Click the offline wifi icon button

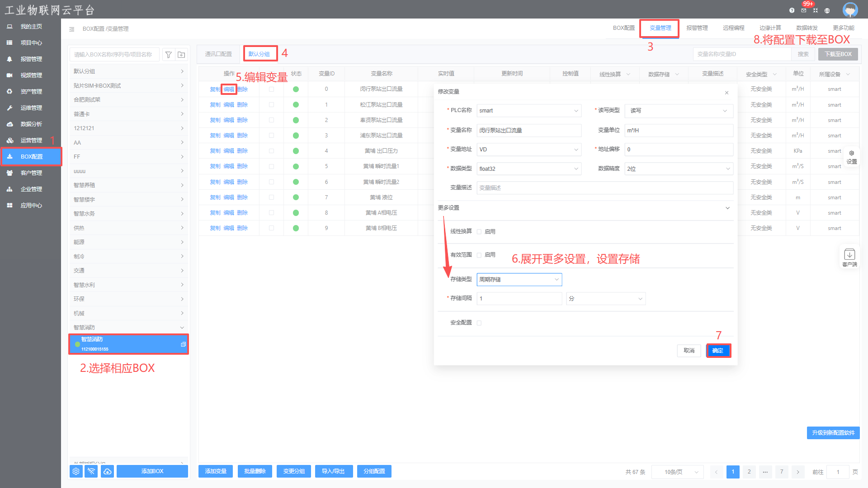pyautogui.click(x=91, y=471)
